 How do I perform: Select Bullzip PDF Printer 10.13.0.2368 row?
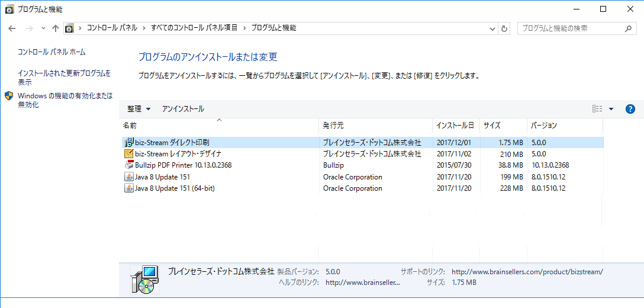(x=363, y=165)
